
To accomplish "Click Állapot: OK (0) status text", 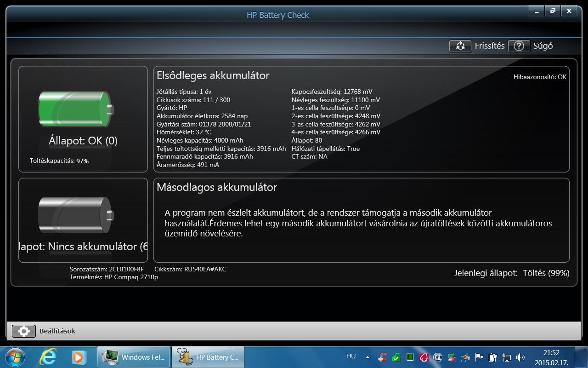I will pyautogui.click(x=83, y=141).
